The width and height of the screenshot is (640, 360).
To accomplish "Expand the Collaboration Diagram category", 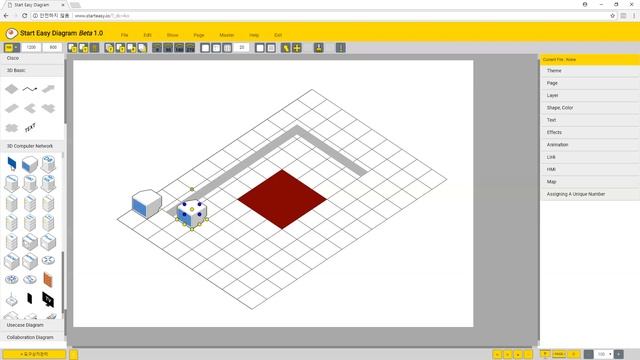I will click(32, 337).
